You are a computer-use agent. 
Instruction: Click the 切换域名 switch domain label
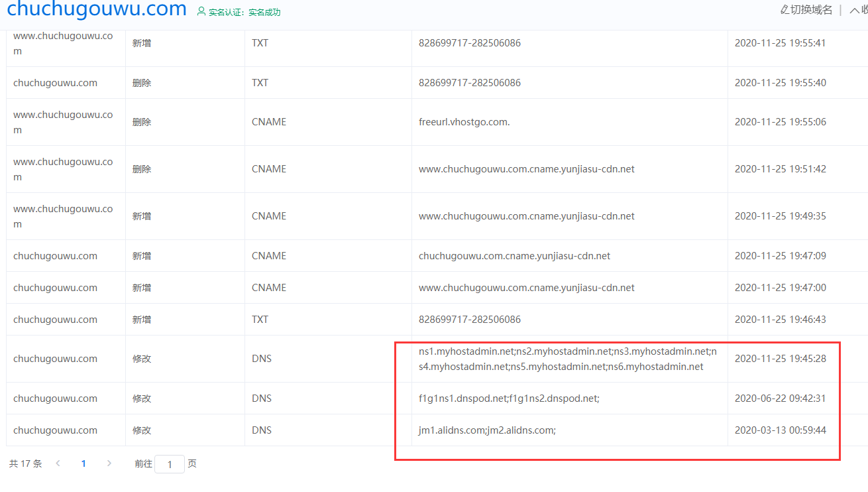(x=811, y=10)
